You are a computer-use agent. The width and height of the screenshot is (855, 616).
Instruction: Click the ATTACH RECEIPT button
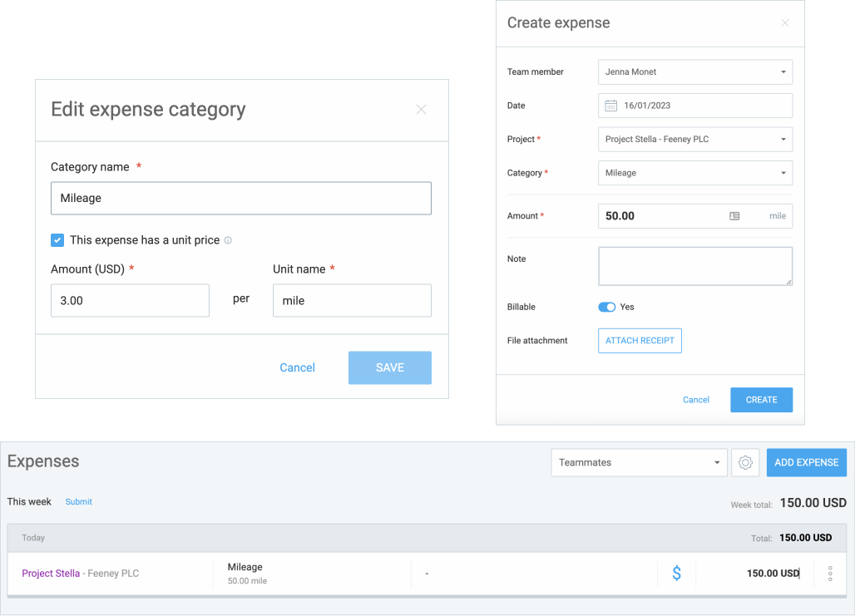(x=640, y=340)
